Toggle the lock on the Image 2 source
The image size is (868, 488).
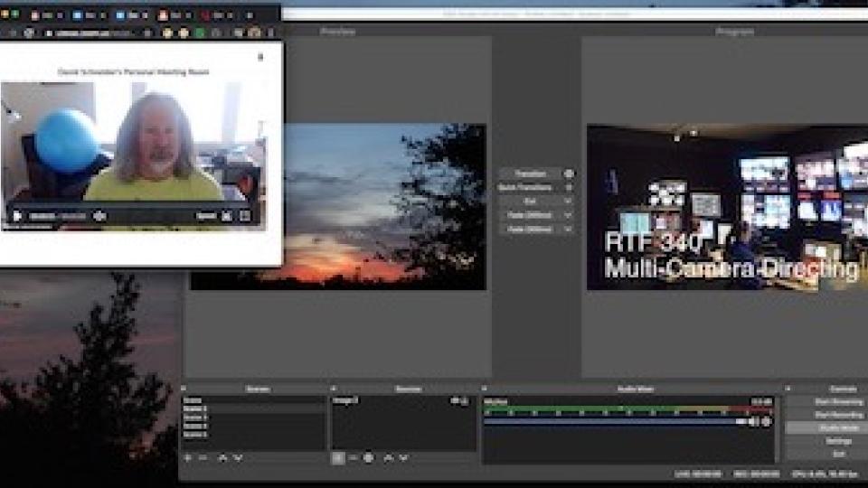465,400
